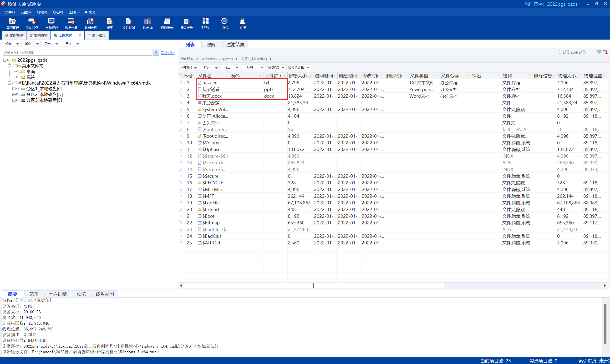Check the box for row 2 pptx file
Image resolution: width=610 pixels, height=364 pixels.
pos(180,89)
